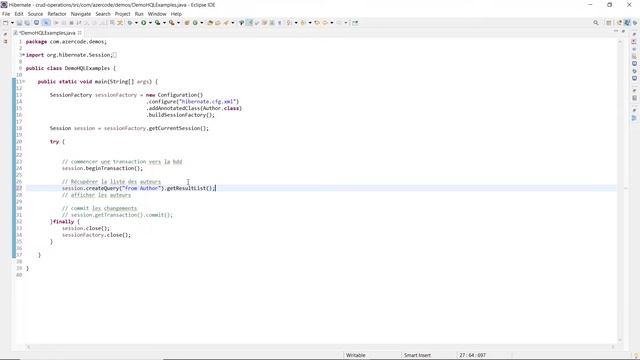Image resolution: width=640 pixels, height=360 pixels.
Task: Open the Search menu
Action: pos(103,14)
